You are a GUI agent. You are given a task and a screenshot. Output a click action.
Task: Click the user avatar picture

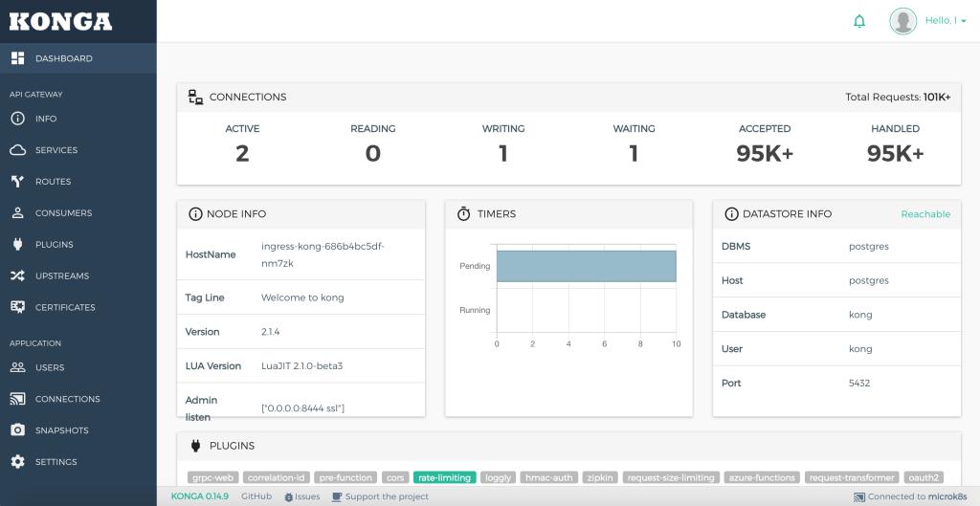click(902, 21)
